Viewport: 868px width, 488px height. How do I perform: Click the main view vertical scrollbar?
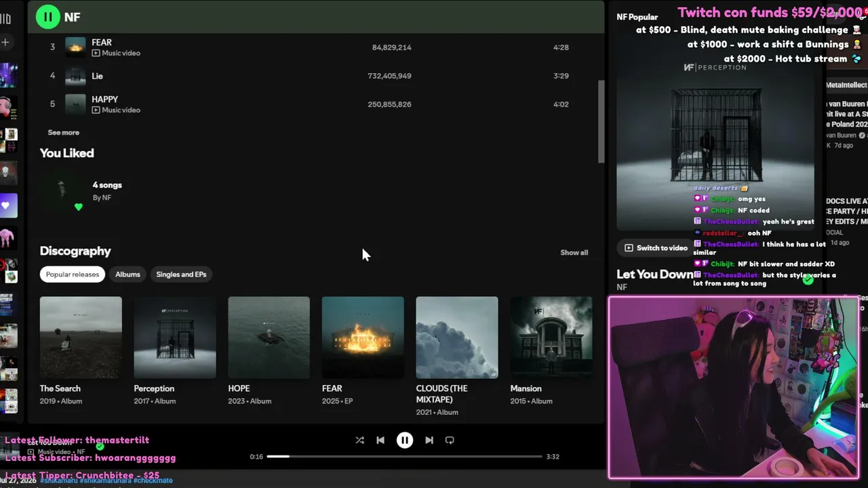[601, 122]
